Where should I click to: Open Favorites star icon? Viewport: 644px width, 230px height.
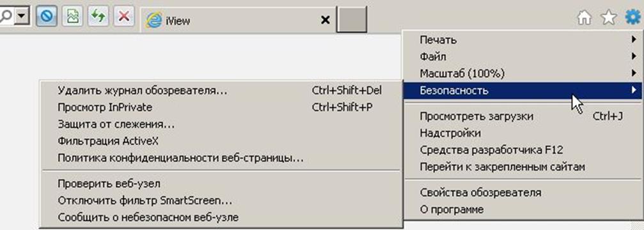(609, 18)
